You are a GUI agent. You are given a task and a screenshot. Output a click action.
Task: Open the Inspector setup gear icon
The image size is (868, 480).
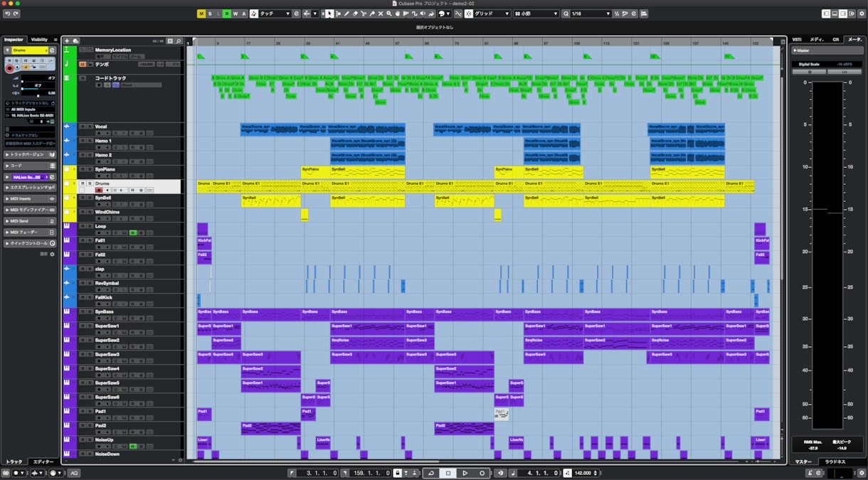pos(51,254)
